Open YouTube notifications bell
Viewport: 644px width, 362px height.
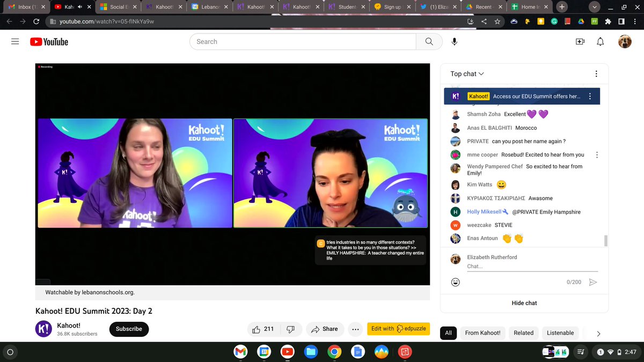pos(601,42)
